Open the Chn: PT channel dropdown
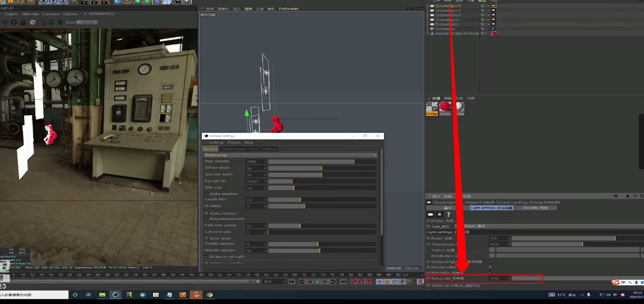 (x=87, y=23)
